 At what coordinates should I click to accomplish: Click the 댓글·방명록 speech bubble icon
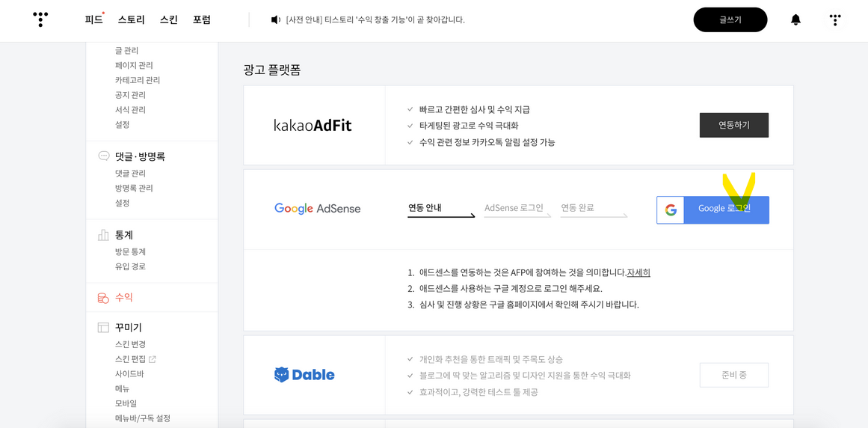(x=103, y=156)
